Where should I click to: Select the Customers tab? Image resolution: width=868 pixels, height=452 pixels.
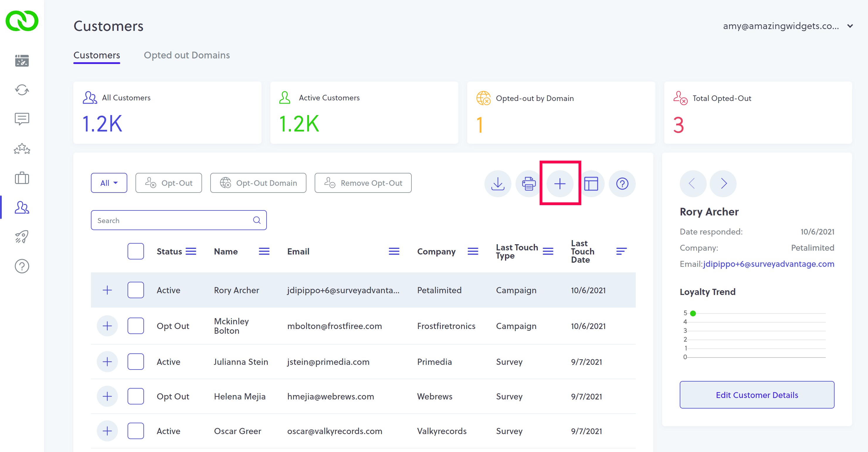97,55
